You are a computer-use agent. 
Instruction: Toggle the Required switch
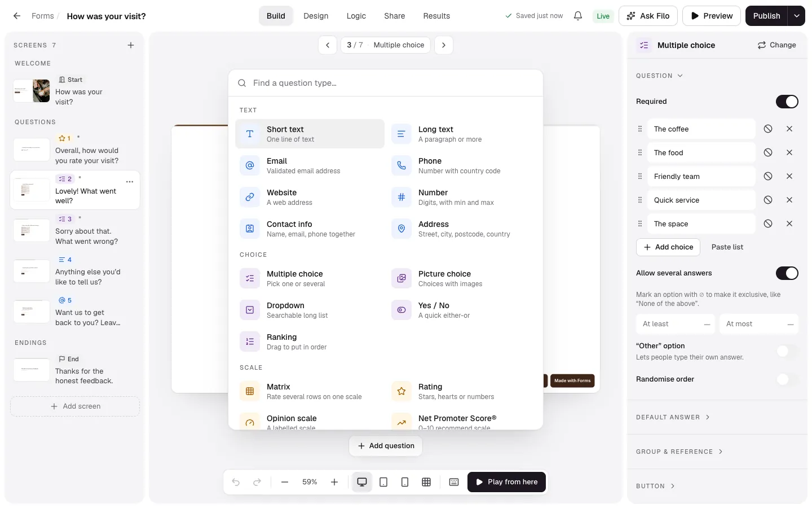pyautogui.click(x=787, y=102)
